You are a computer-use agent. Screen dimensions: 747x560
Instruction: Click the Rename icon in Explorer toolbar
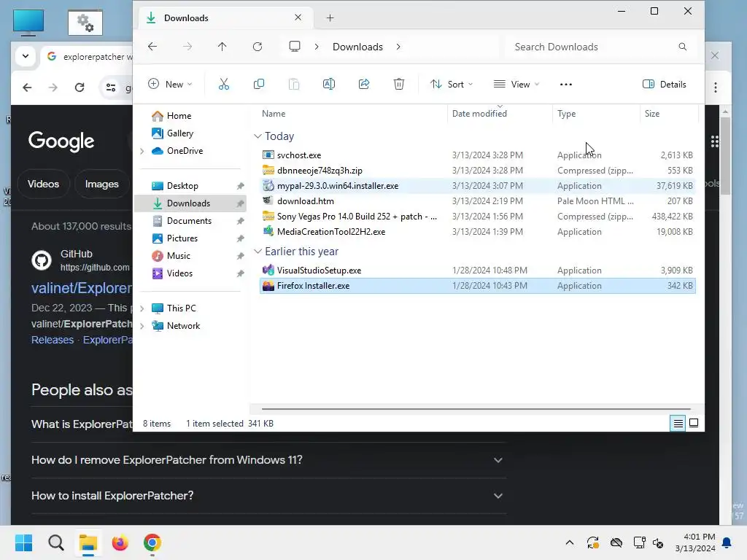point(329,85)
